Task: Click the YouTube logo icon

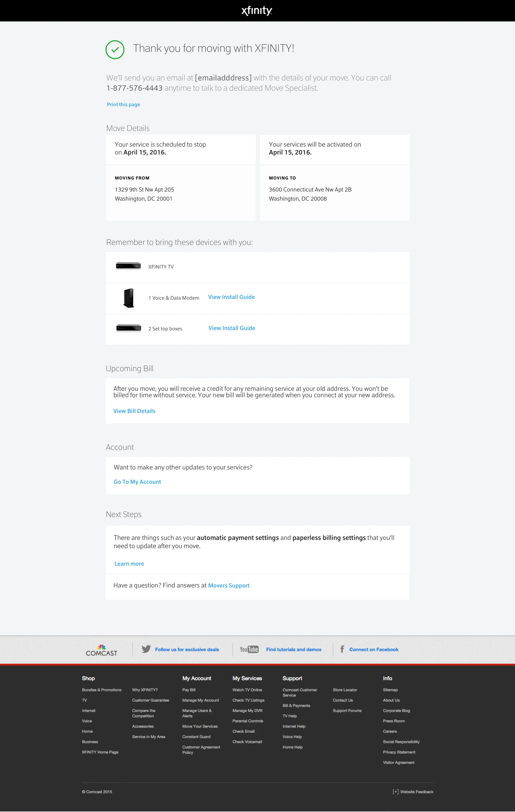Action: [249, 650]
